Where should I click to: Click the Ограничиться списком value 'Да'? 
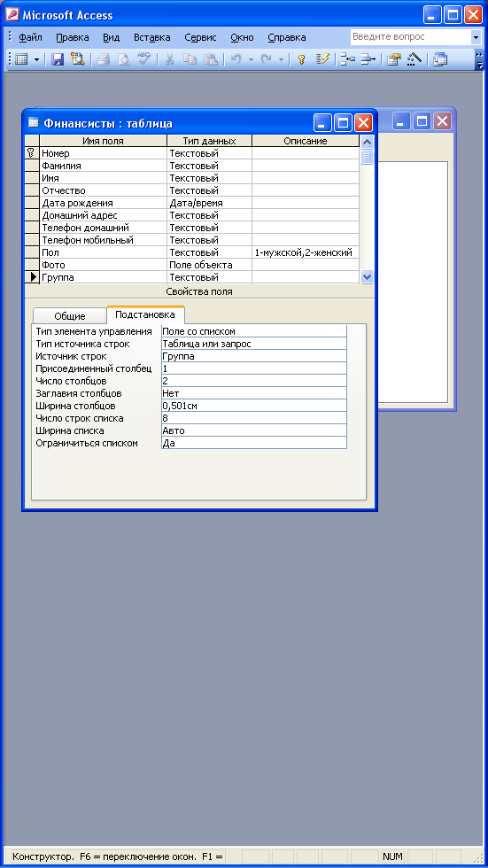coord(254,443)
